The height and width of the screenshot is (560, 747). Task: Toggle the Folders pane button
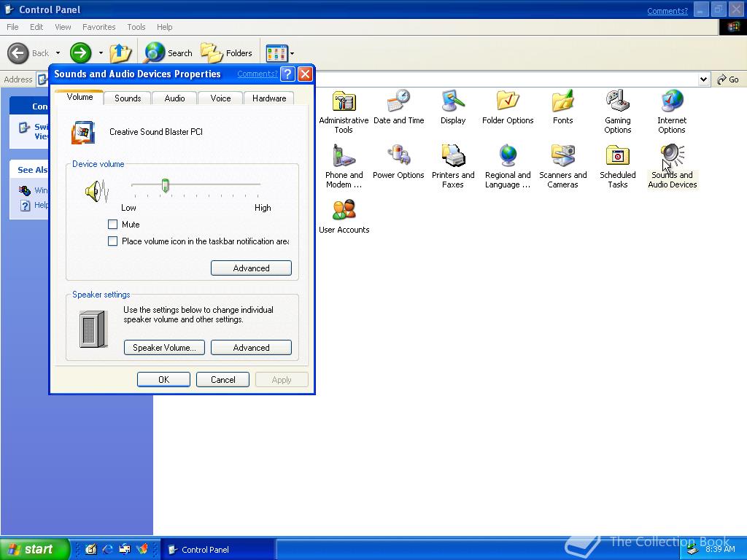click(x=227, y=52)
